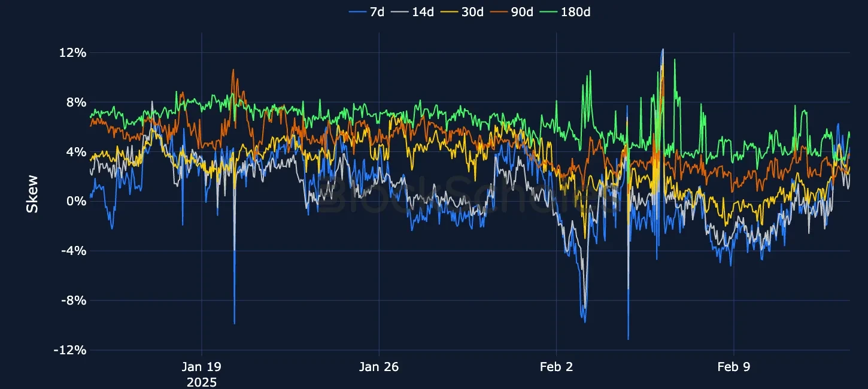This screenshot has width=868, height=389.
Task: Select the Feb 2 date label
Action: click(557, 367)
